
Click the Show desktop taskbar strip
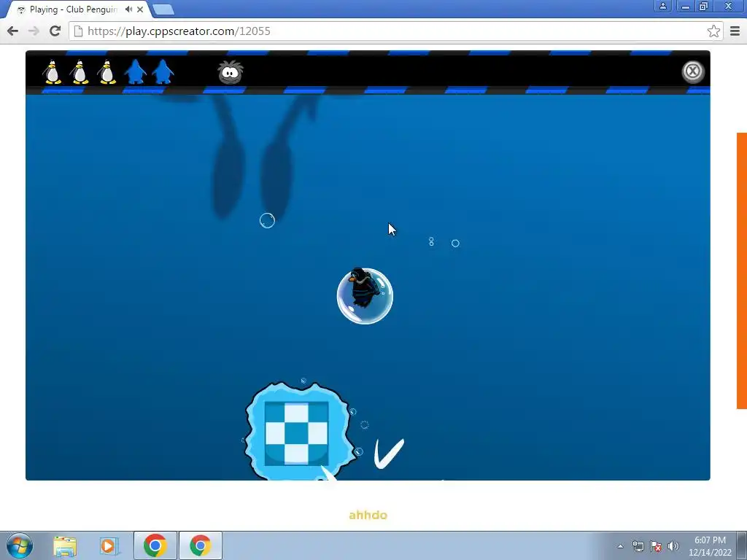(742, 545)
